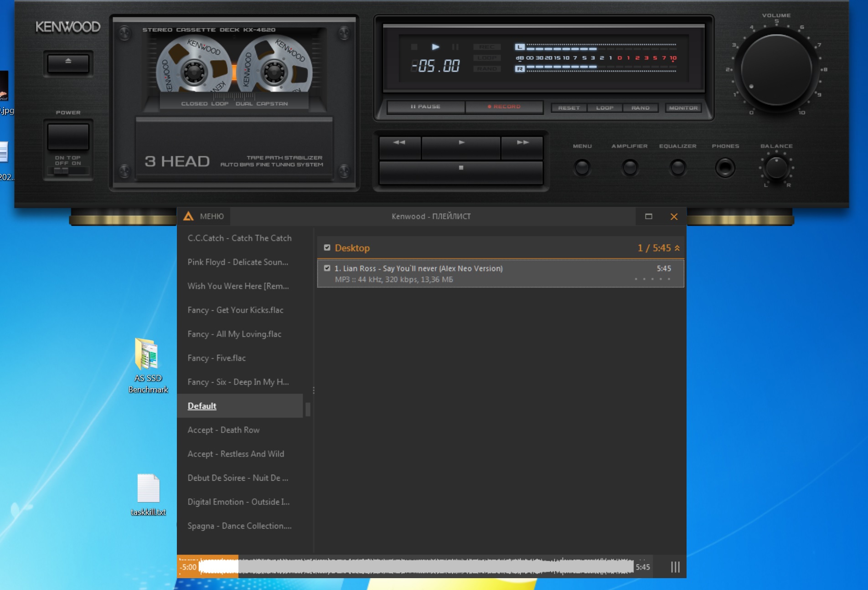Click the cassette eject button

pyautogui.click(x=68, y=63)
